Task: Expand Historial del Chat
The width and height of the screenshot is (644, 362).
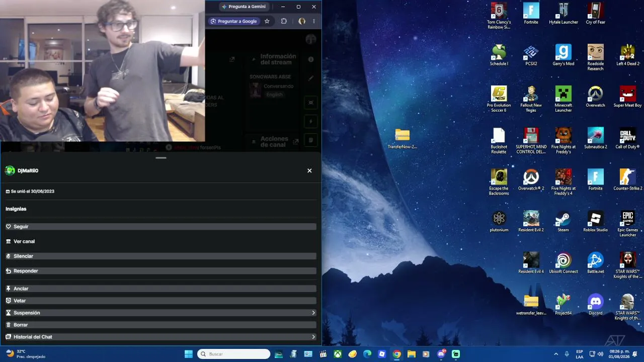Action: (161, 337)
